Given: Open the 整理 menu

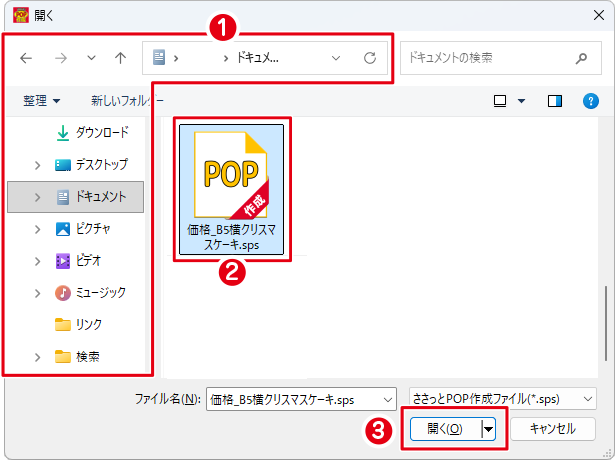Looking at the screenshot, I should coord(41,100).
